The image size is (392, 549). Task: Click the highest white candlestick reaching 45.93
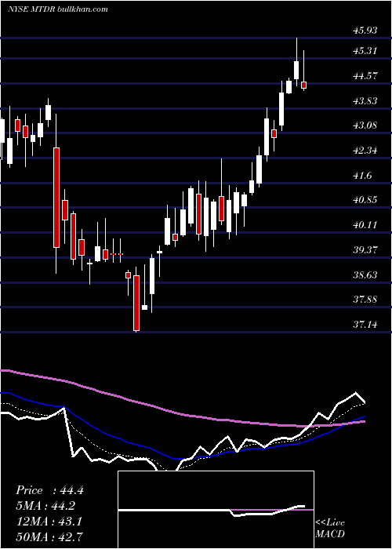pyautogui.click(x=296, y=70)
